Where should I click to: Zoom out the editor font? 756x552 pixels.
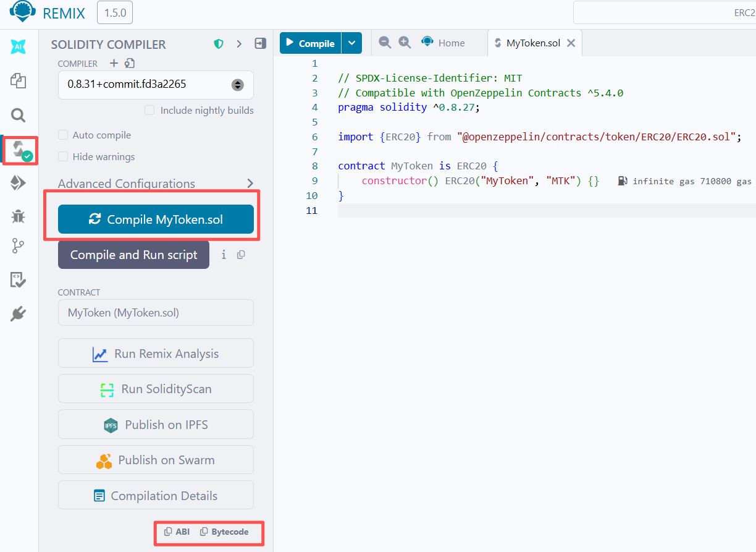point(385,43)
